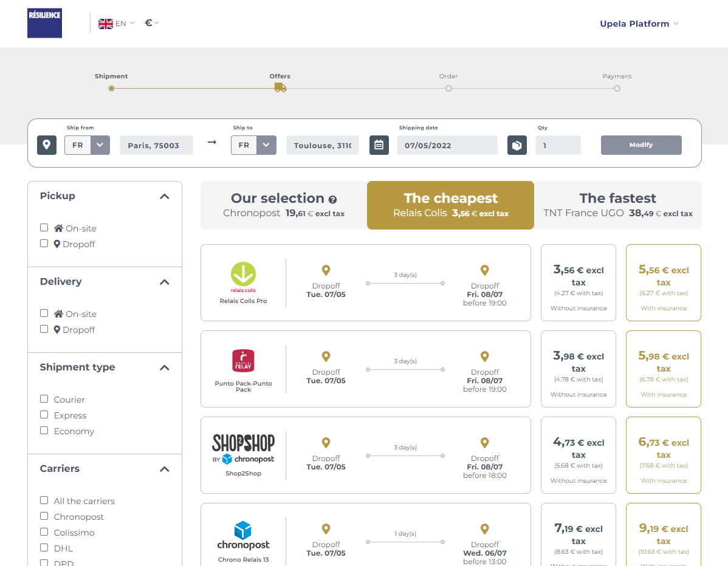Filter carriers by Chronopost checkbox
Viewport: 728px width, 566px height.
point(44,516)
